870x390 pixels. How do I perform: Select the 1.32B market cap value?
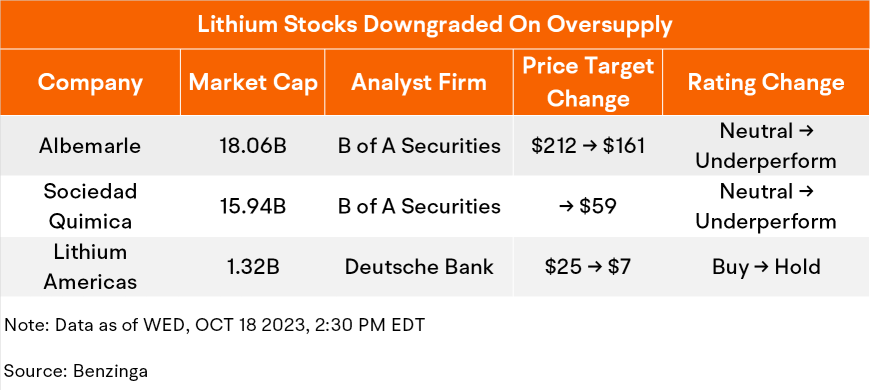pos(253,267)
